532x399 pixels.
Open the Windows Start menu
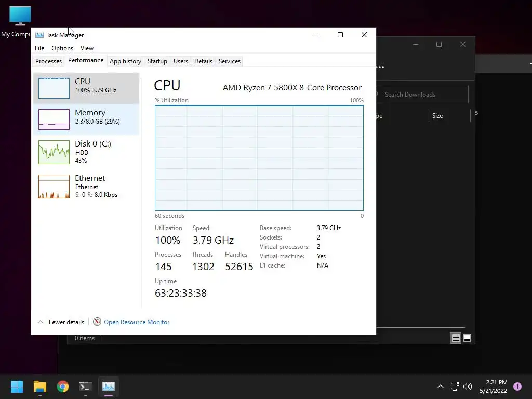17,387
